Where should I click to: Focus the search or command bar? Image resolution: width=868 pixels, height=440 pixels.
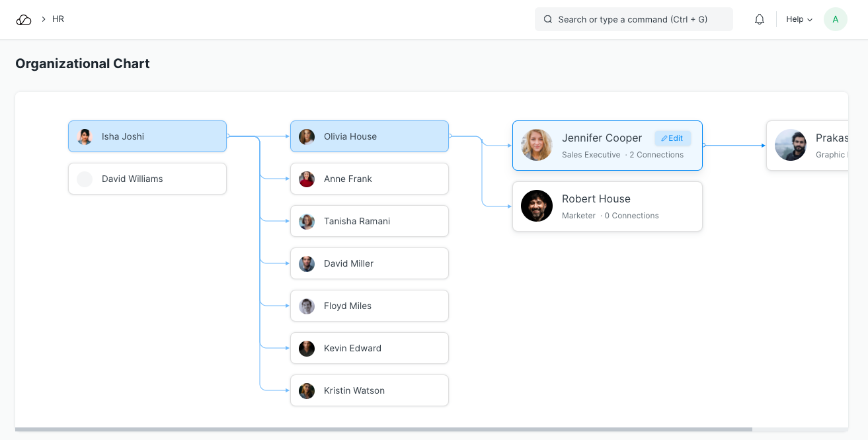(633, 20)
